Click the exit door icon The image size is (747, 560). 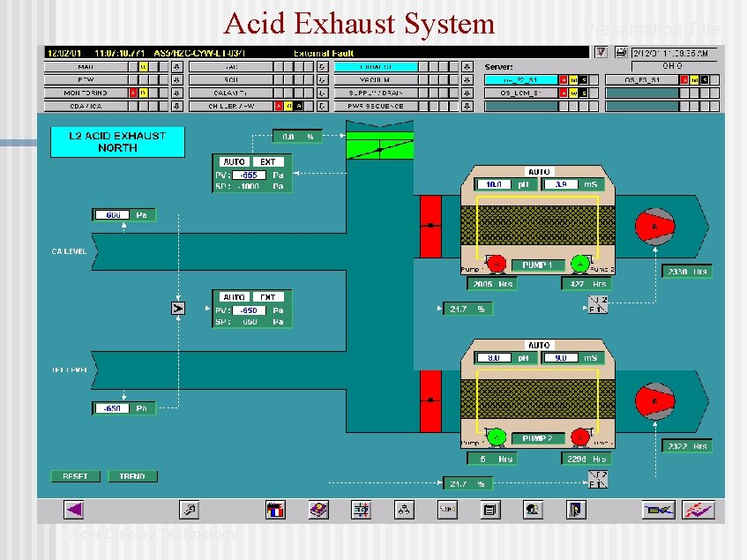click(576, 510)
